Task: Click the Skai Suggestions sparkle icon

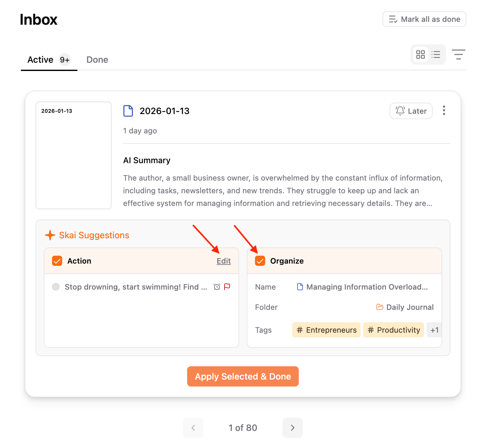Action: (x=50, y=235)
